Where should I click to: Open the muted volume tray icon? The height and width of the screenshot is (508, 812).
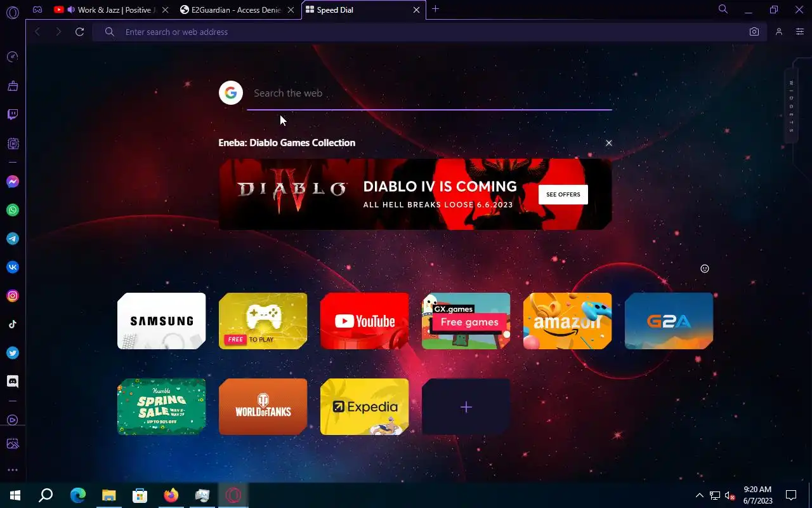pyautogui.click(x=730, y=495)
